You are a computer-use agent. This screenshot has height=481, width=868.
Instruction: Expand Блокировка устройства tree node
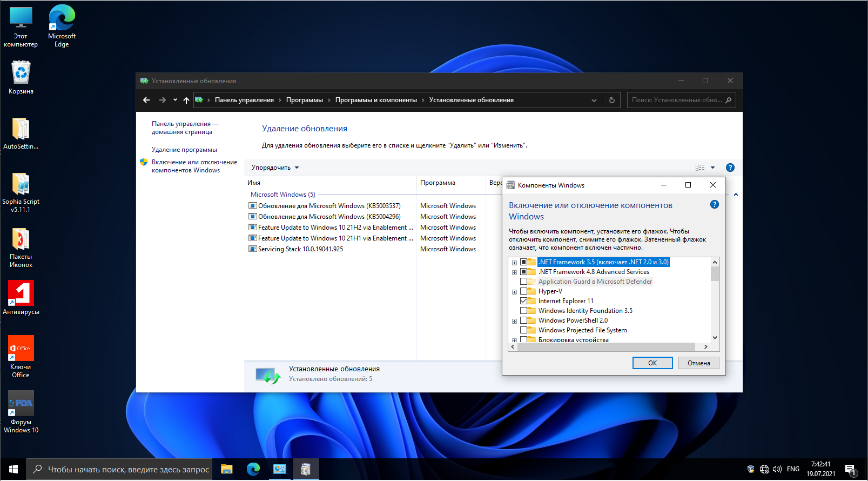coord(514,340)
